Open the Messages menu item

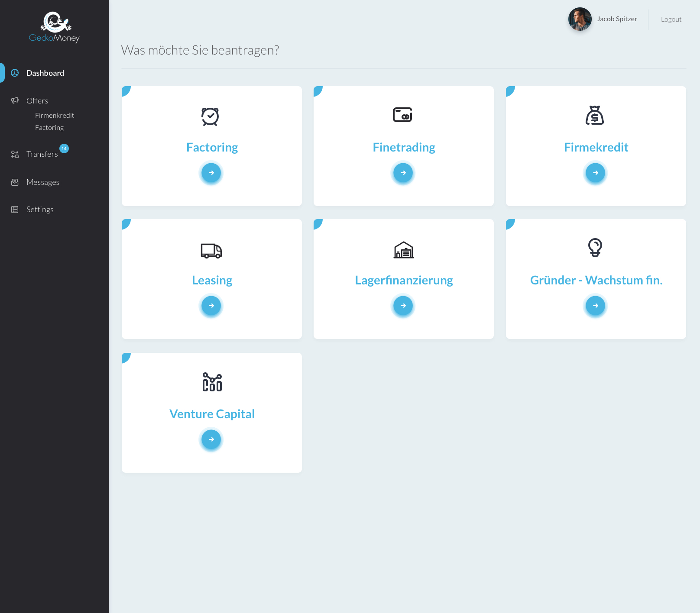coord(43,182)
